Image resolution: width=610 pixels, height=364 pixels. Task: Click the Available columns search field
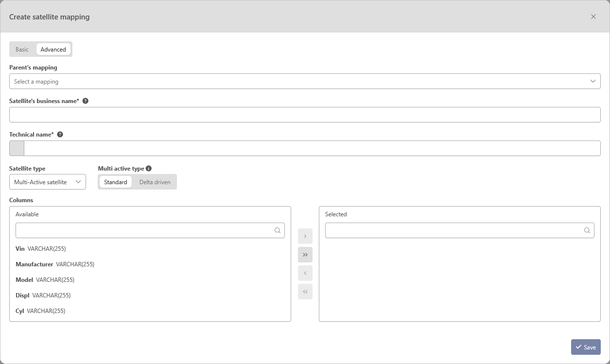coord(150,230)
